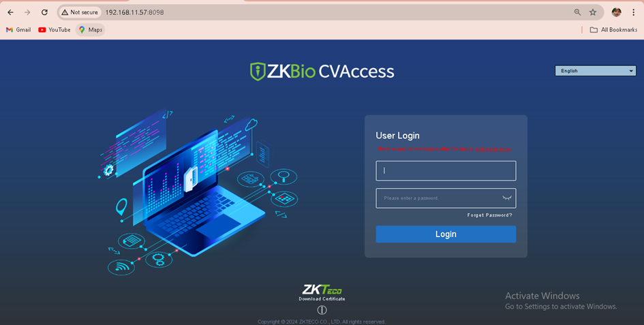Open the Maps bookmark
Image resolution: width=644 pixels, height=325 pixels.
tap(91, 29)
